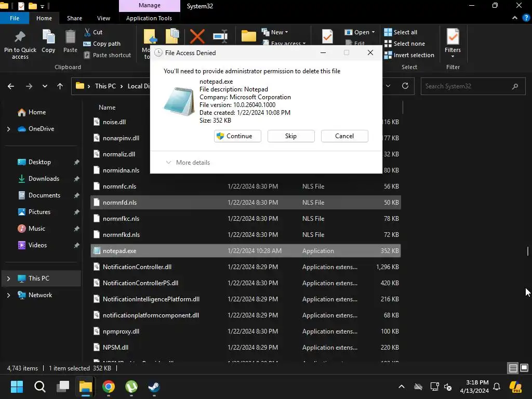Click the New folder icon
Image resolution: width=532 pixels, height=399 pixels.
click(x=249, y=36)
